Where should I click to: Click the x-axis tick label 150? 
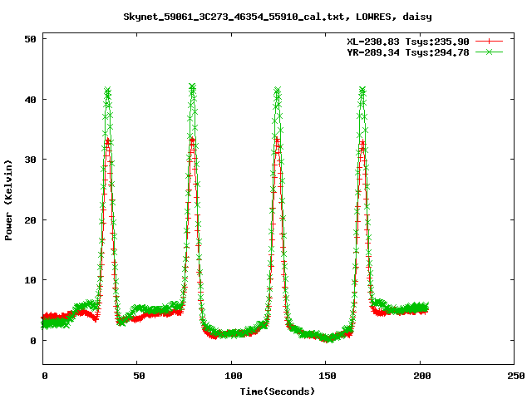point(328,376)
